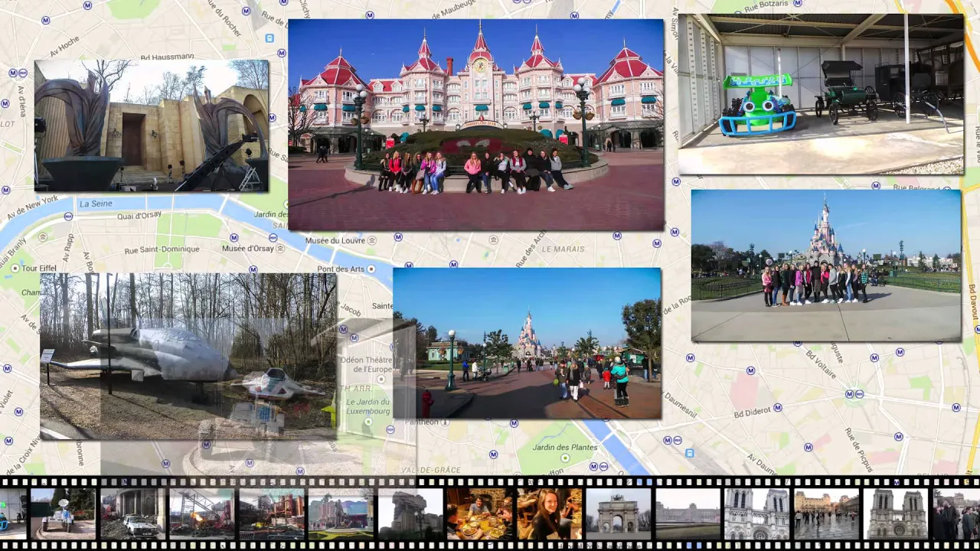Click the 'VAL-DE-GRÂCE' district label
The height and width of the screenshot is (551, 980).
pos(430,470)
